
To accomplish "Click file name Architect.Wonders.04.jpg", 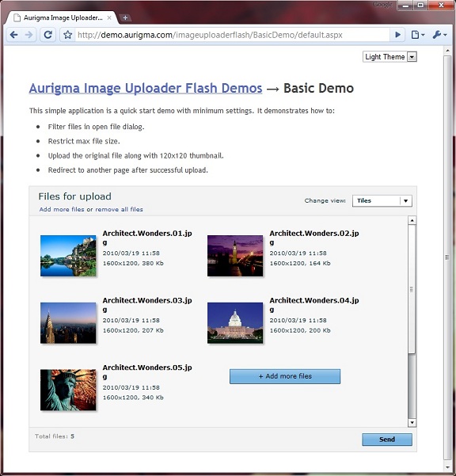I will 314,305.
